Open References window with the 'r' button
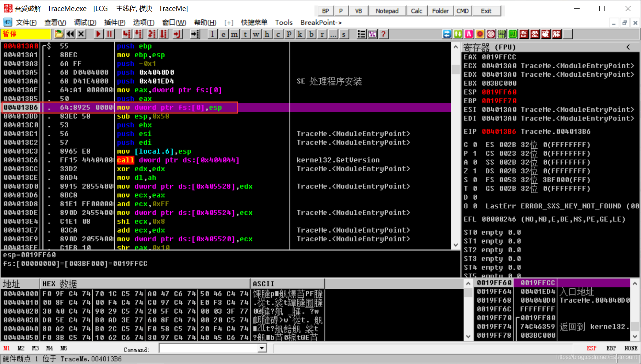This screenshot has height=364, width=641. (x=322, y=34)
